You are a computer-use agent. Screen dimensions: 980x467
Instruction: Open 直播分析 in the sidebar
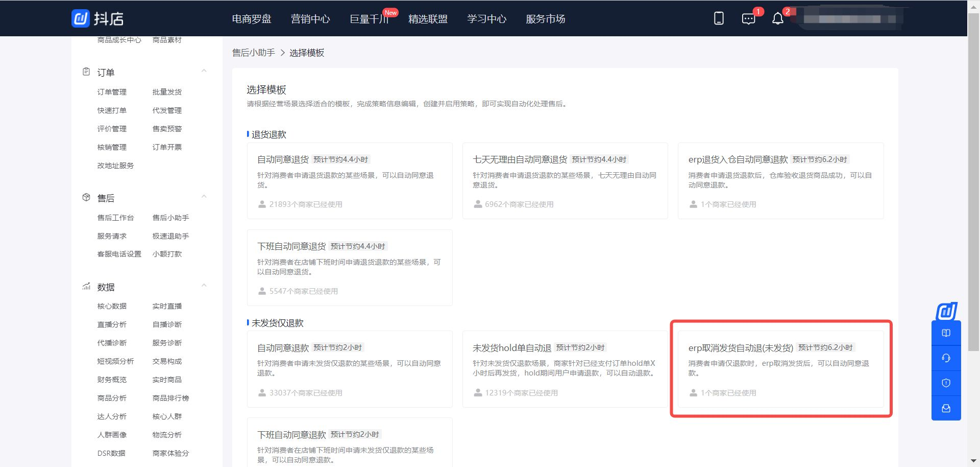tap(112, 324)
